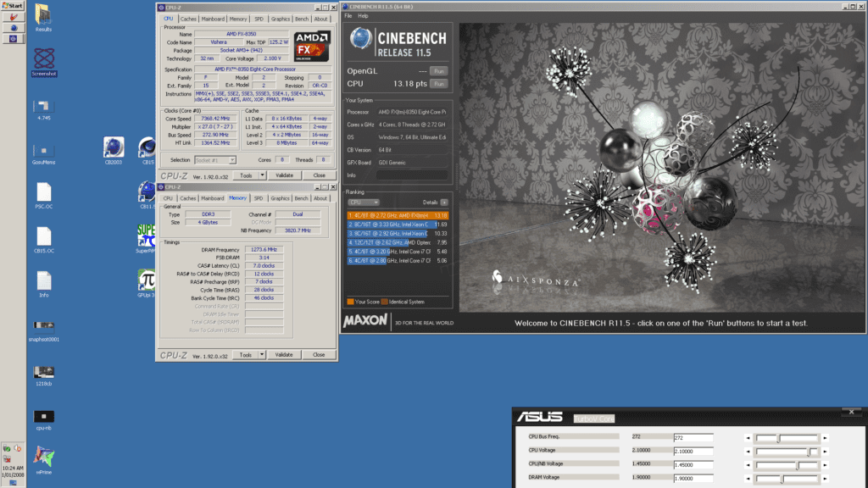The image size is (868, 488).
Task: Click the TurboV Core tab in ASUS window
Action: click(593, 419)
